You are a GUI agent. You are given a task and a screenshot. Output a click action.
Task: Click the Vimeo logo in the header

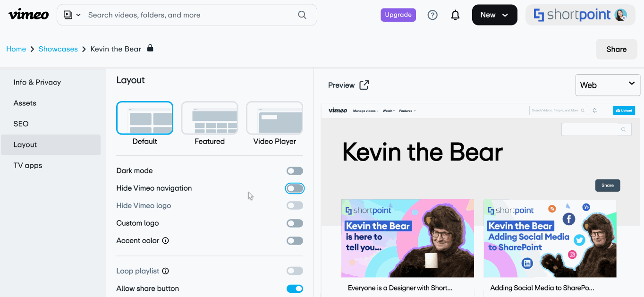coord(29,15)
